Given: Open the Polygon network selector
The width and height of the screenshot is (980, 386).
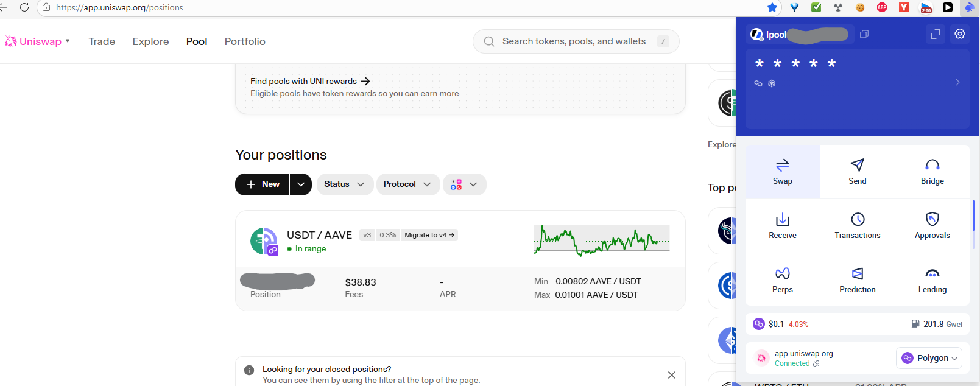Looking at the screenshot, I should (x=929, y=358).
